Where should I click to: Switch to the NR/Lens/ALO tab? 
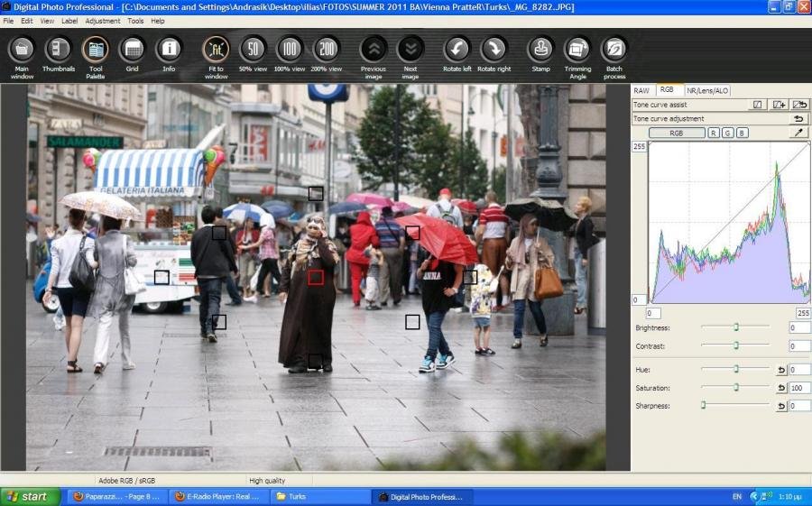coord(707,90)
